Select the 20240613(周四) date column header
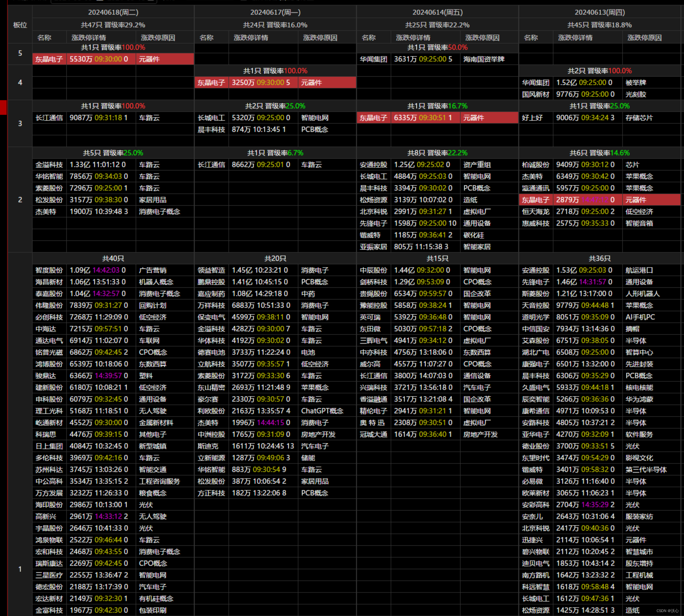This screenshot has width=684, height=616. 599,12
